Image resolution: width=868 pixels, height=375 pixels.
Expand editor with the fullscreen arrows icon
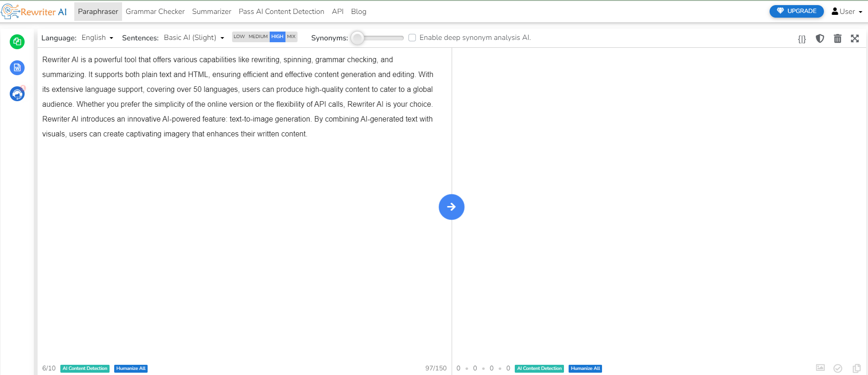tap(855, 39)
